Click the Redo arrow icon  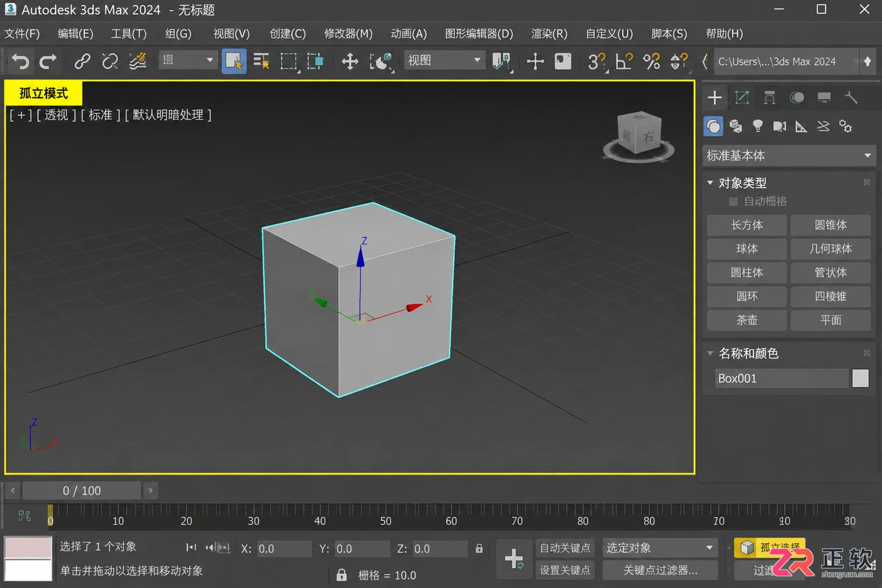48,61
